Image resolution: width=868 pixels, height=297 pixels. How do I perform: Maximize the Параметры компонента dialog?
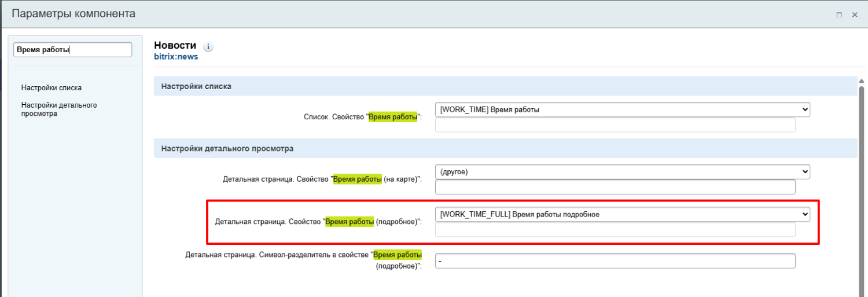[838, 15]
